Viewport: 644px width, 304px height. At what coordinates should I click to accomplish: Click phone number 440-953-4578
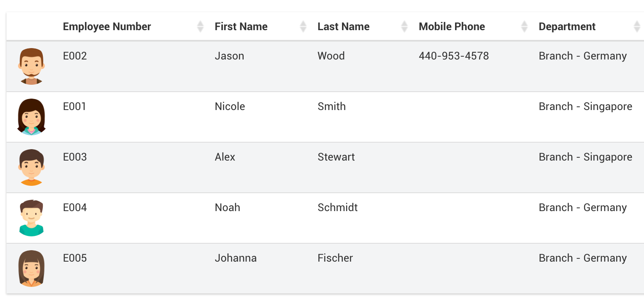click(x=453, y=56)
